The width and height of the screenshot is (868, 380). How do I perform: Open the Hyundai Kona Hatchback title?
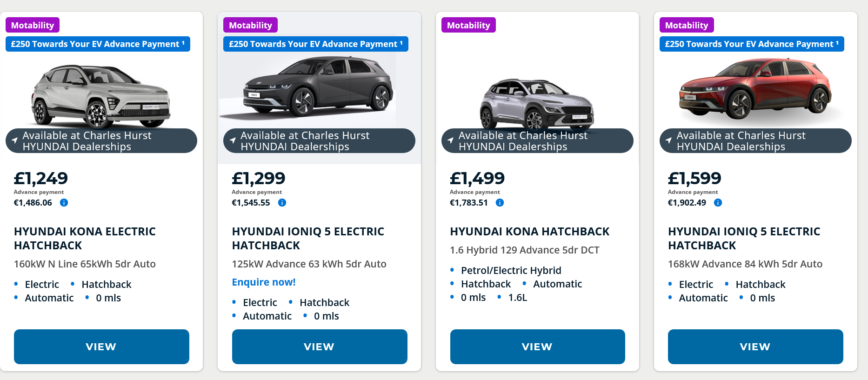coord(529,232)
